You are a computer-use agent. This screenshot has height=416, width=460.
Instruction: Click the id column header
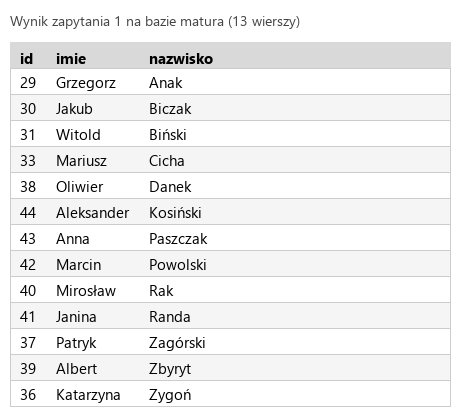[x=26, y=59]
